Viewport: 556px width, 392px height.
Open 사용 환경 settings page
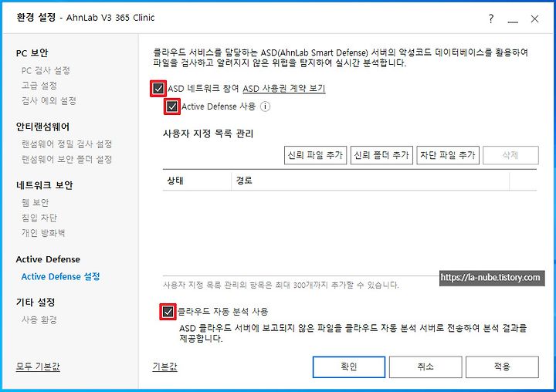39,319
